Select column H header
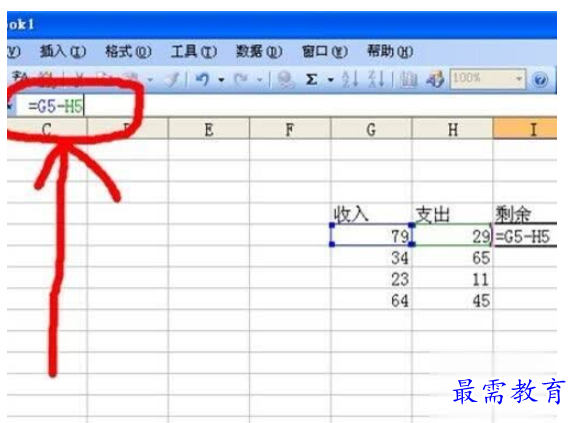 point(452,129)
